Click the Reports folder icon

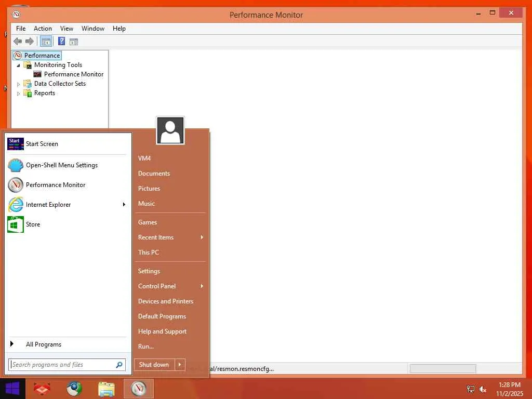coord(28,93)
